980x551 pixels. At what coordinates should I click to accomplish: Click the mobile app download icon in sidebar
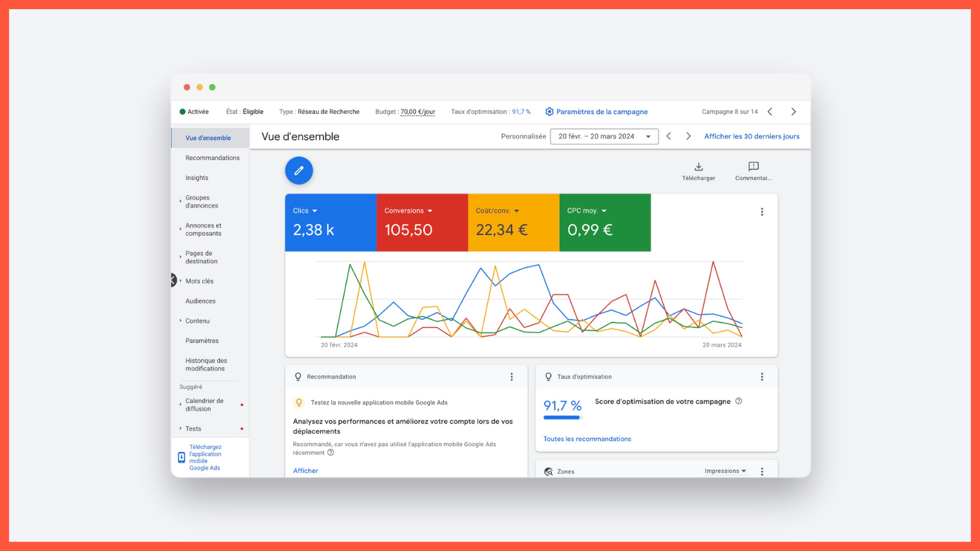(181, 457)
